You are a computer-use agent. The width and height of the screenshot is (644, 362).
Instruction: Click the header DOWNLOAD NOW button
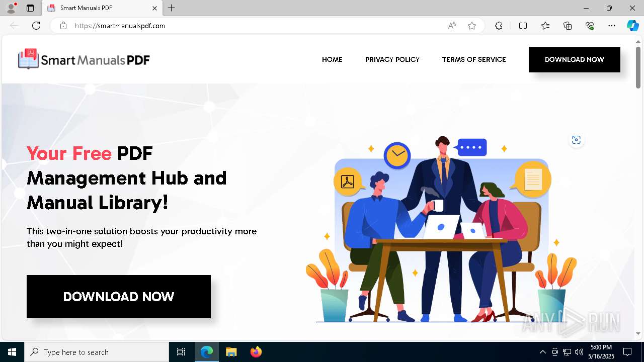(x=575, y=59)
